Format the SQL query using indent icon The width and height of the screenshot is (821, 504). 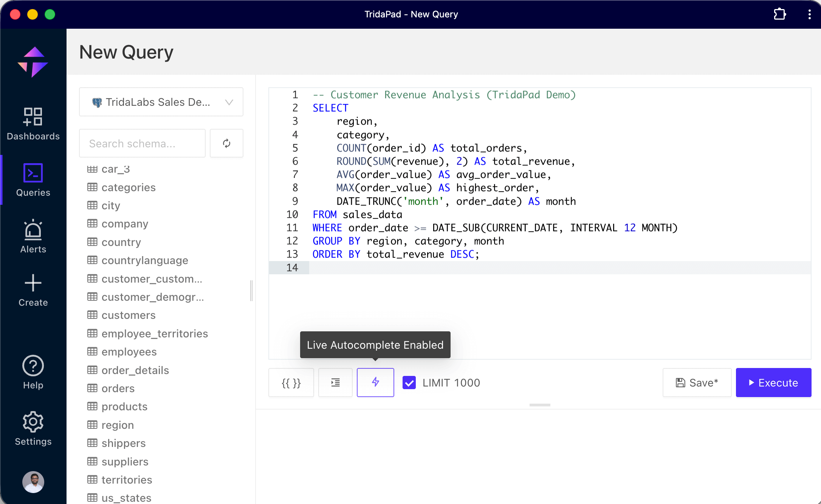click(335, 382)
